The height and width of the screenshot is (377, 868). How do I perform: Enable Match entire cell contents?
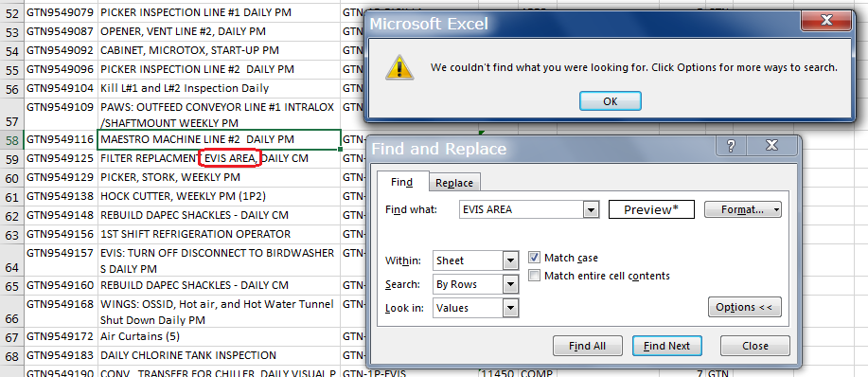tap(534, 276)
